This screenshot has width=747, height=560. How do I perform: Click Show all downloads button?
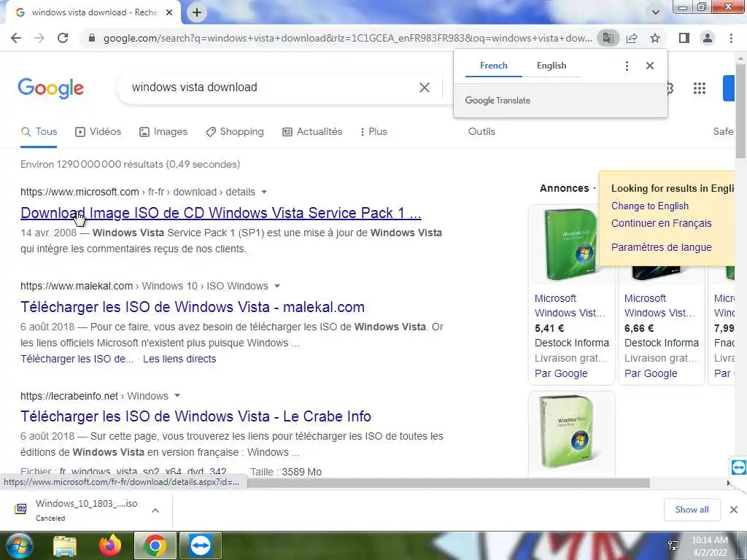click(x=692, y=510)
